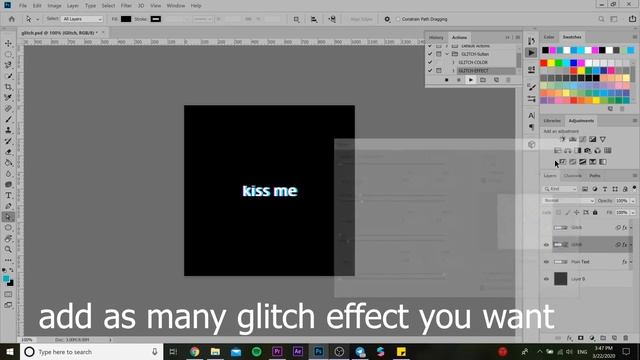Expand the GLITCH COLOR action

coord(453,62)
